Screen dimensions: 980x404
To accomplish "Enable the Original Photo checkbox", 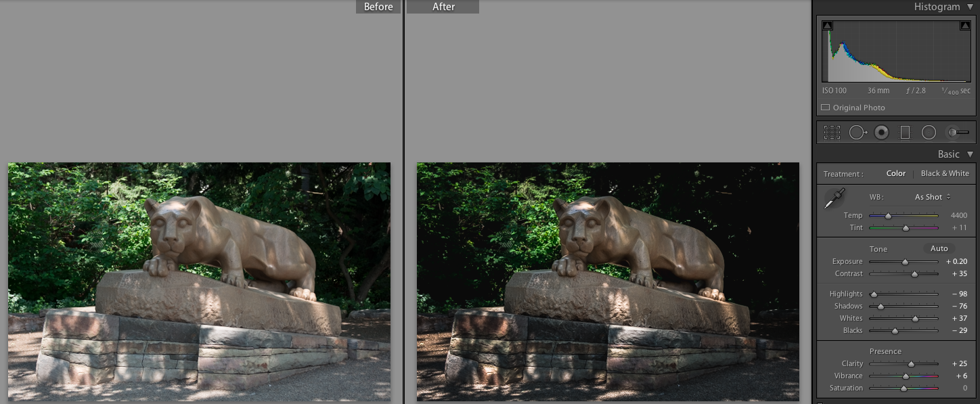I will point(826,108).
